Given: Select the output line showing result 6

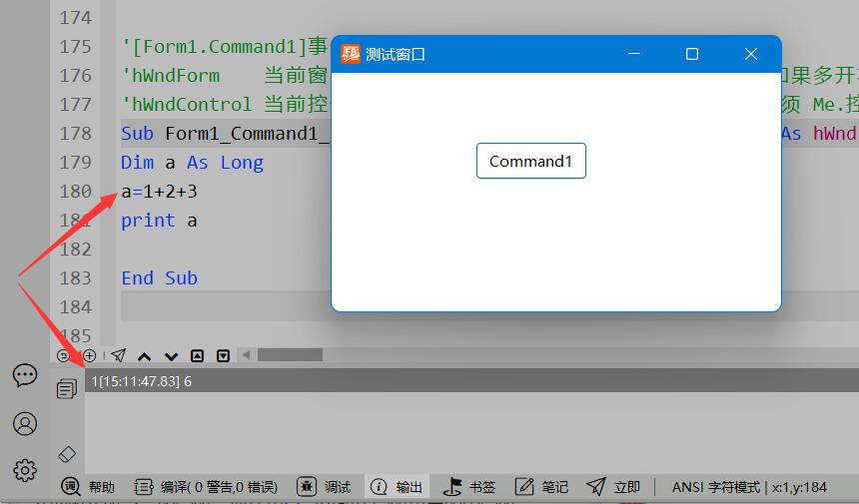Looking at the screenshot, I should tap(142, 381).
